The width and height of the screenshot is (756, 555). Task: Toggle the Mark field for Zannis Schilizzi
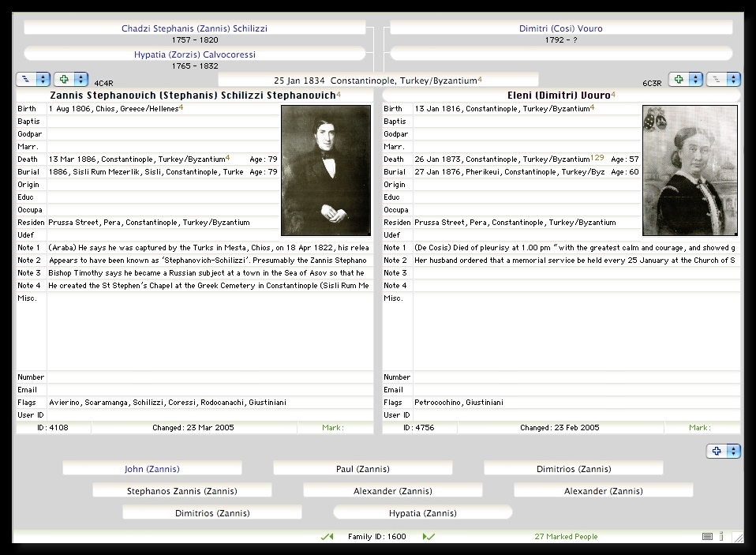335,428
